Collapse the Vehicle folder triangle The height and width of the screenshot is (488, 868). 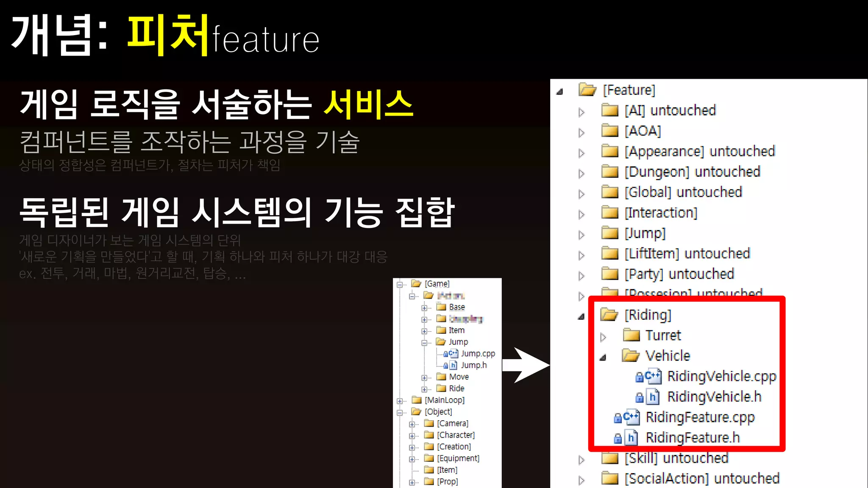coord(603,358)
